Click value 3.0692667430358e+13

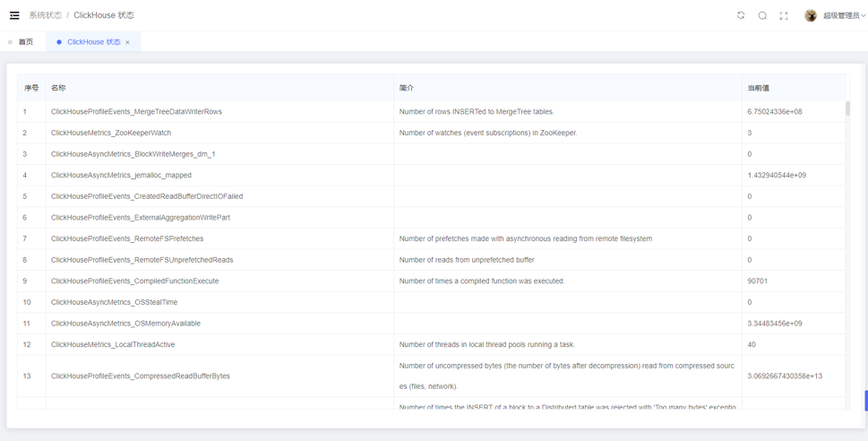[785, 376]
